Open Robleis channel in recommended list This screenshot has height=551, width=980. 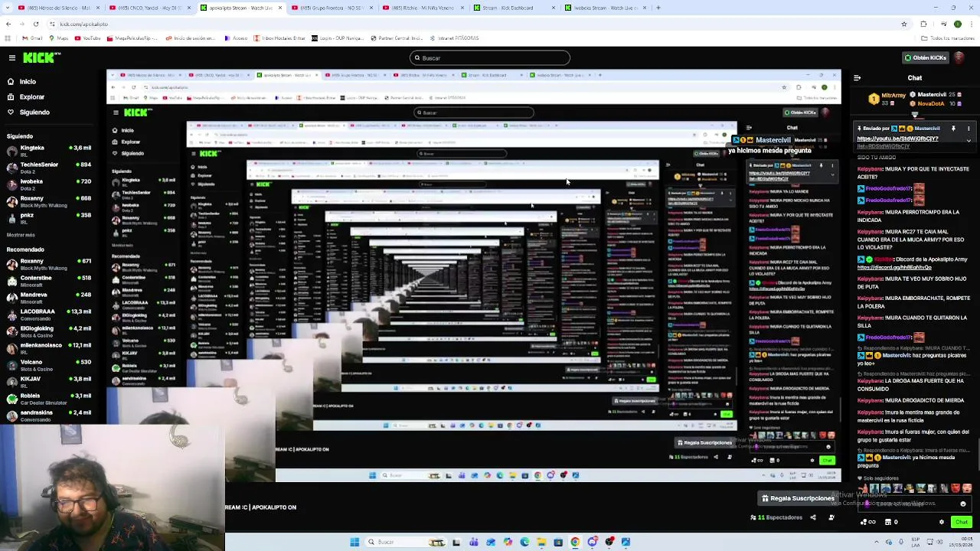pyautogui.click(x=49, y=398)
